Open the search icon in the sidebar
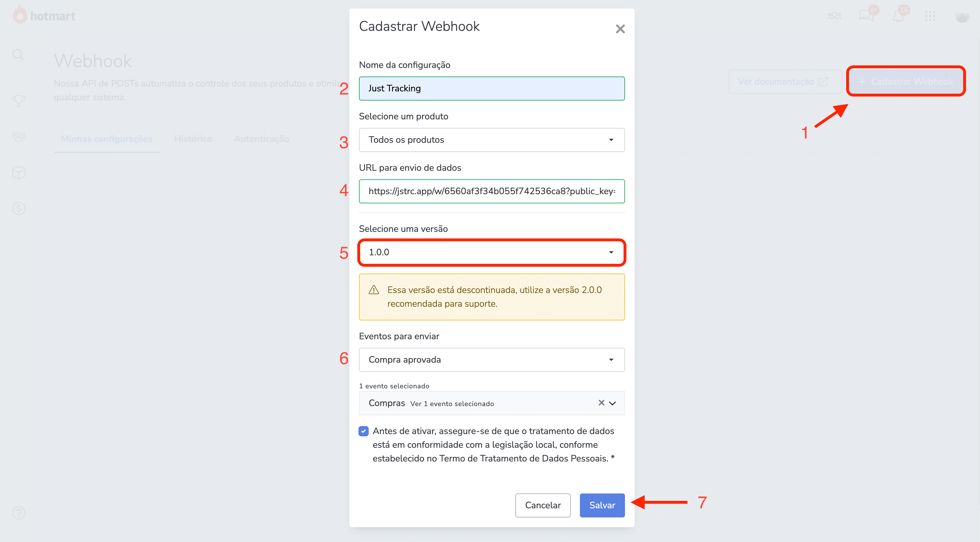Screen dimensions: 980x542 [x=18, y=55]
